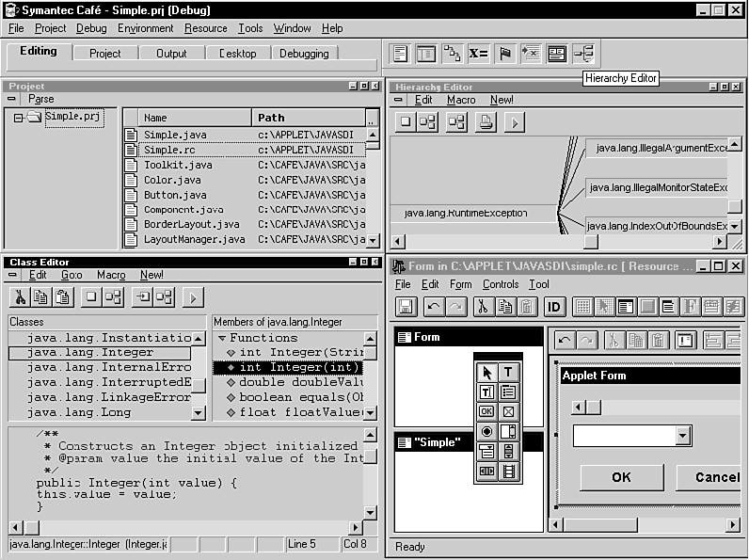Open the Hierarchy Editor from the main toolbar
The height and width of the screenshot is (560, 749).
583,54
